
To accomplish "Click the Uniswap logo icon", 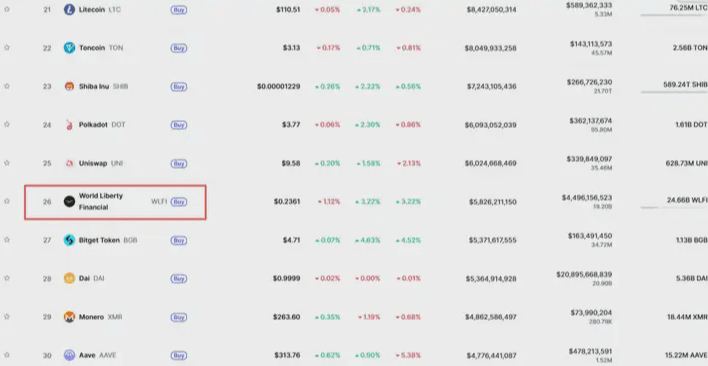I will (69, 163).
